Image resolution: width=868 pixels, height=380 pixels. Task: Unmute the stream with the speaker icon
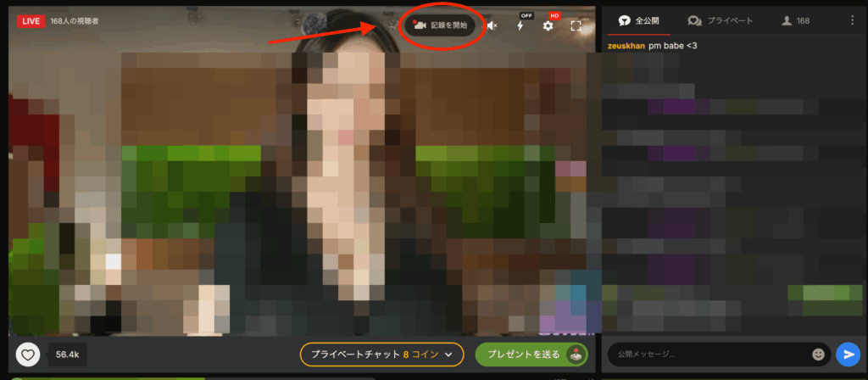492,25
